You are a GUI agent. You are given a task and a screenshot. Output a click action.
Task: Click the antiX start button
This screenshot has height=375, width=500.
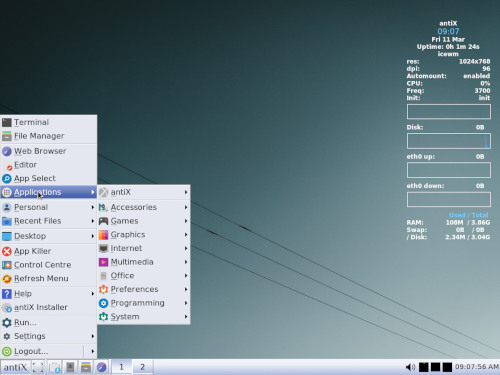pos(15,367)
